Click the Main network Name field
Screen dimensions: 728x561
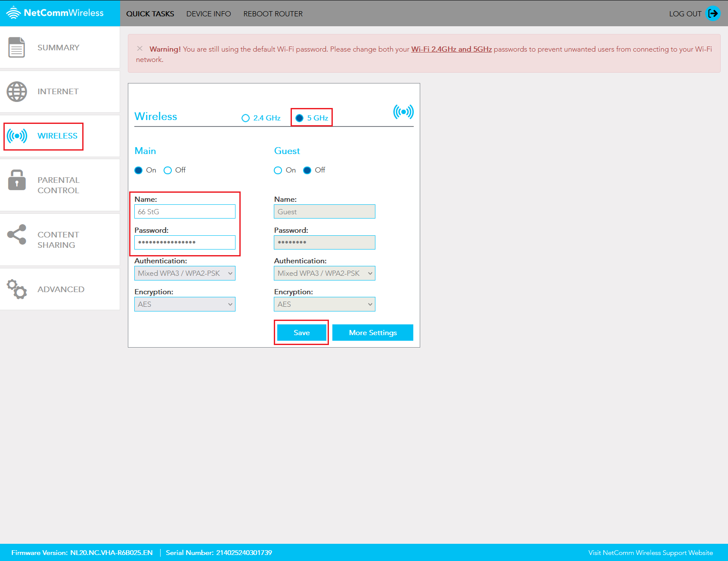[x=185, y=211]
